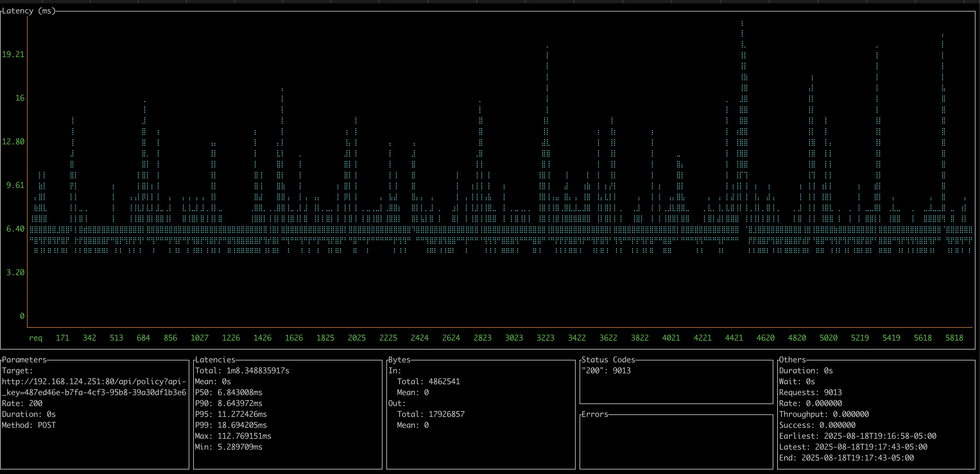Click 'P90: 8.643972ms' line
Image resolution: width=980 pixels, height=474 pixels.
click(229, 403)
